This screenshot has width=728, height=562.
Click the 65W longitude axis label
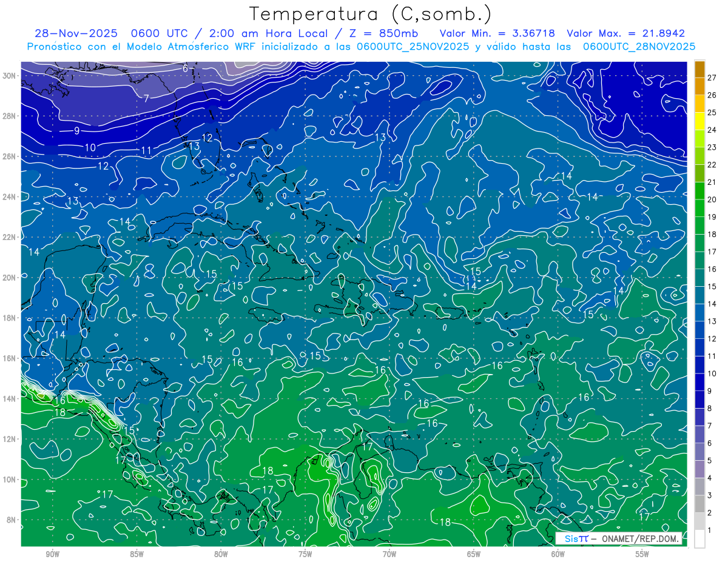[474, 554]
